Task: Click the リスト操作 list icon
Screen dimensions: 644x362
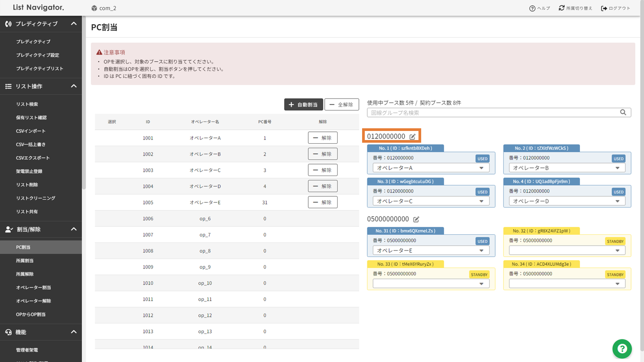Action: pos(8,86)
